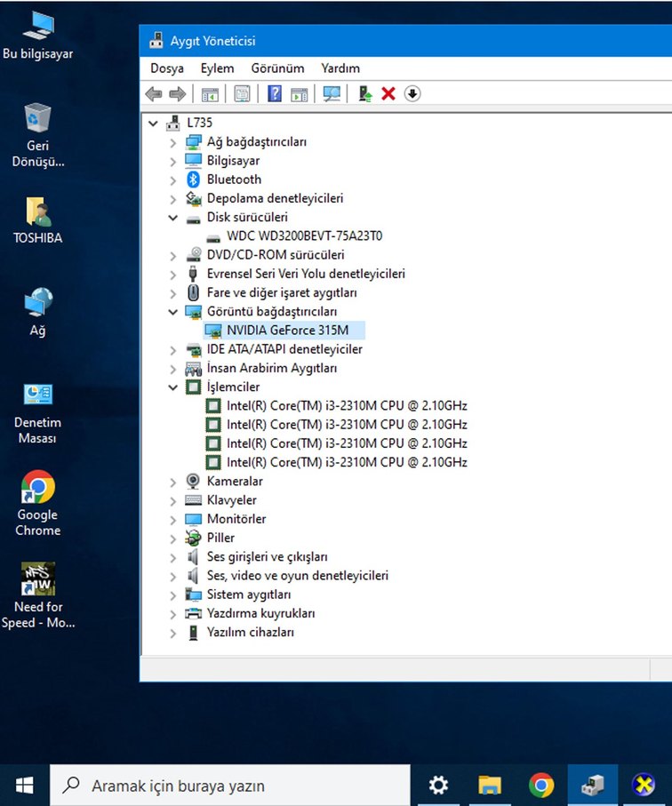
Task: Select the TOSHIBA user folder icon
Action: pyautogui.click(x=38, y=220)
